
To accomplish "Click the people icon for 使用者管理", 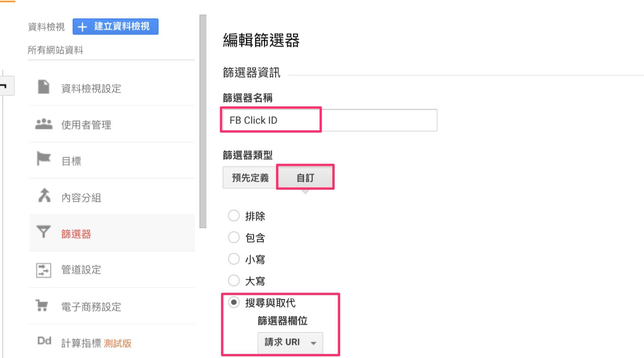I will click(43, 124).
